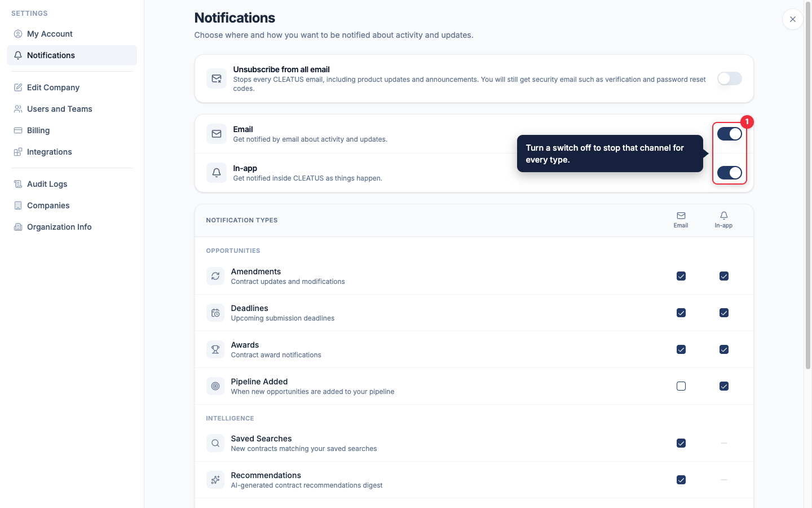Open Audit Logs page
The image size is (812, 508).
click(72, 184)
